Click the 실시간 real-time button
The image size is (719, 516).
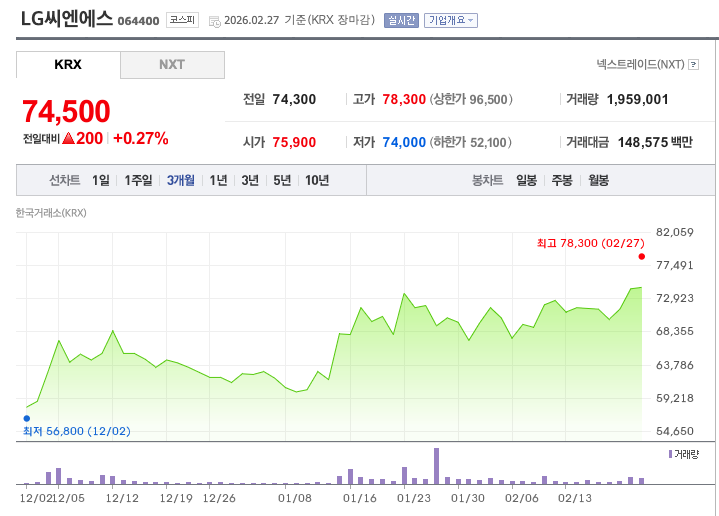tap(401, 20)
